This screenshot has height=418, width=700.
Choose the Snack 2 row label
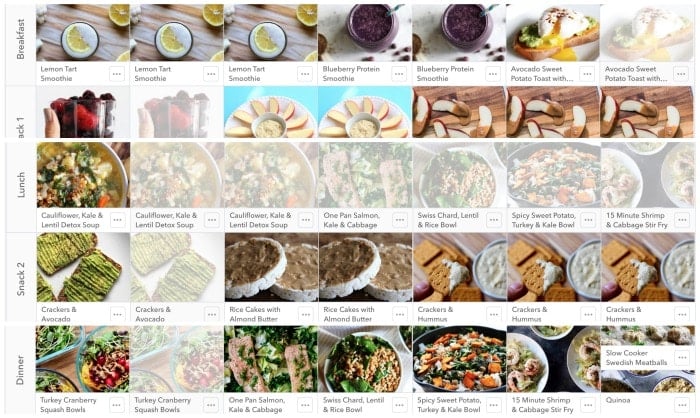point(21,279)
